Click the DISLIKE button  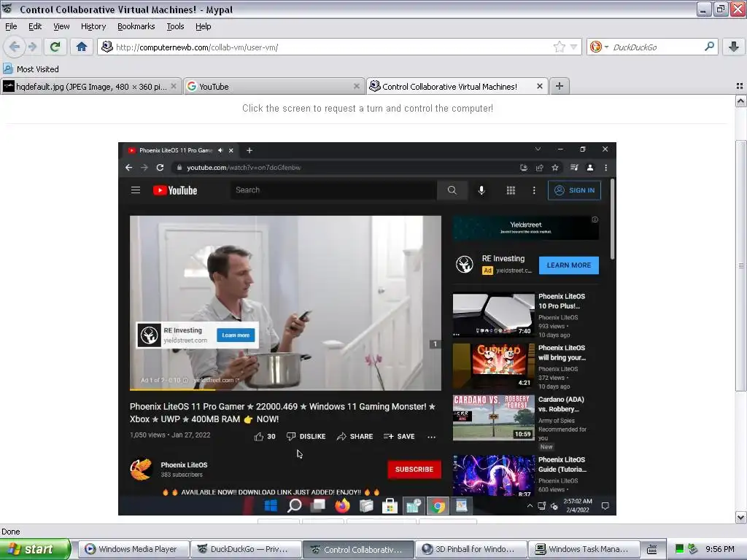(306, 437)
